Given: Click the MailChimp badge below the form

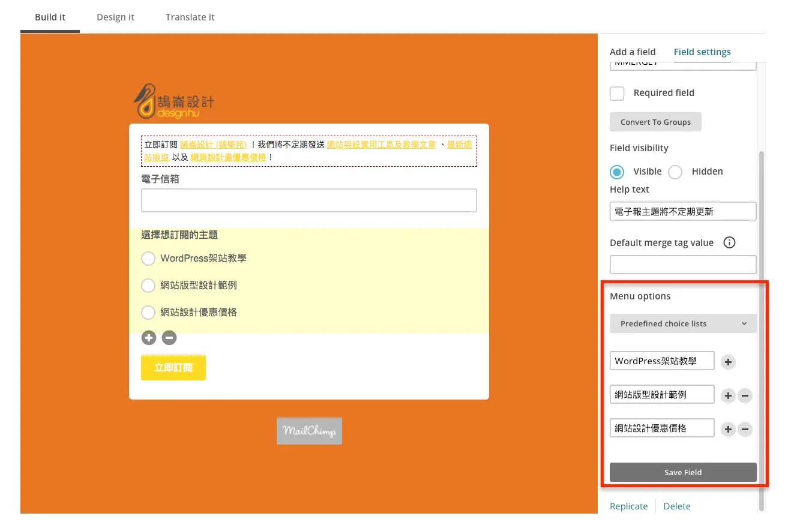Looking at the screenshot, I should coord(309,431).
